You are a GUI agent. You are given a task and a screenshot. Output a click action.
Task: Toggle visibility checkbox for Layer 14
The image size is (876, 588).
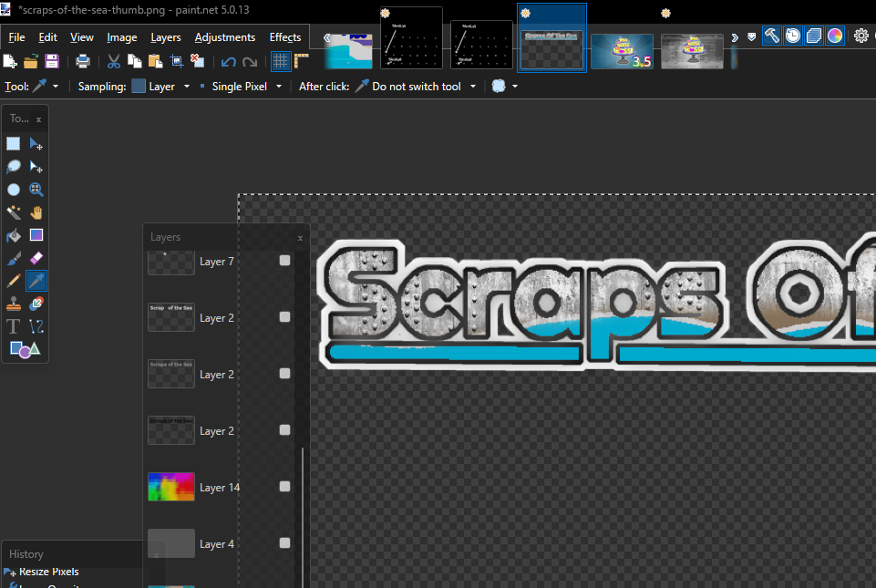click(284, 487)
